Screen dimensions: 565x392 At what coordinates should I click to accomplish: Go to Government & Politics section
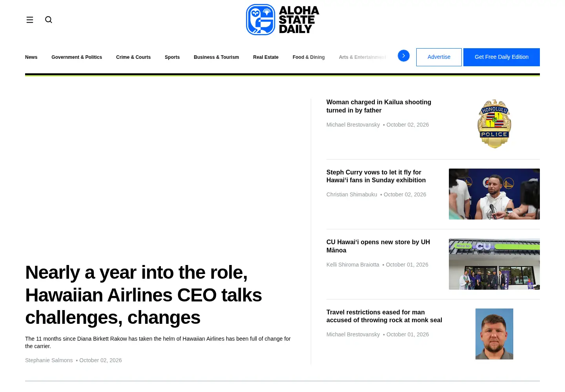tap(77, 57)
